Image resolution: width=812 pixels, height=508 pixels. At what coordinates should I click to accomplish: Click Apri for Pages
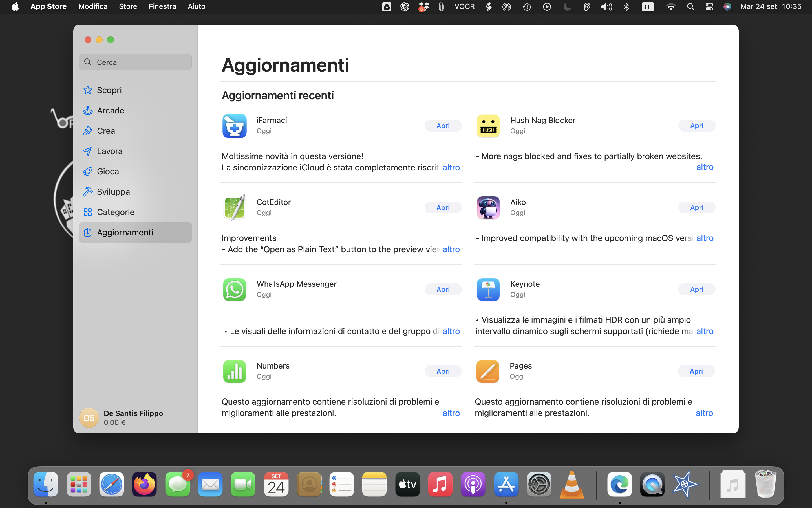pyautogui.click(x=696, y=371)
